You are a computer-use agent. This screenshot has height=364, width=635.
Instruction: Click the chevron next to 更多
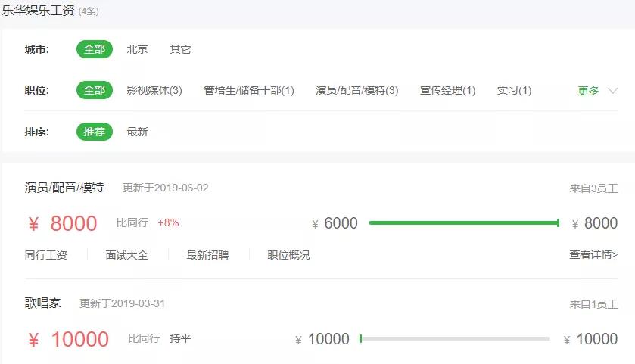pyautogui.click(x=613, y=91)
